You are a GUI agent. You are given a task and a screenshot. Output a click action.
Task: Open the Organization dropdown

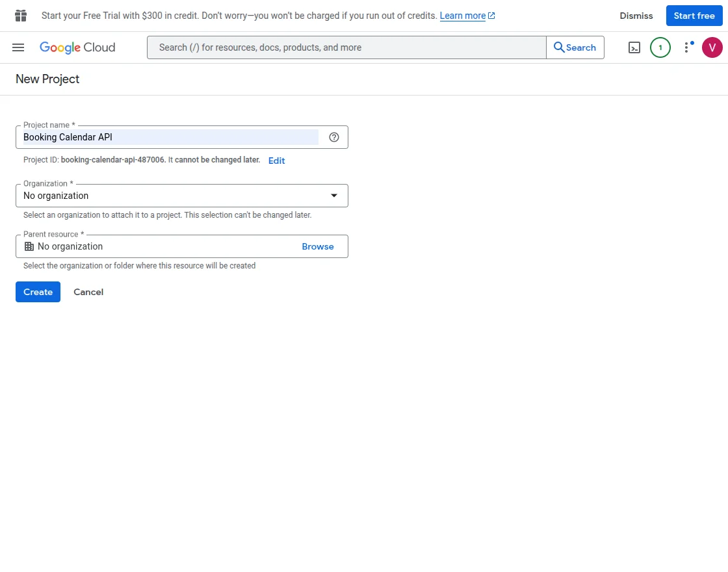pos(333,195)
